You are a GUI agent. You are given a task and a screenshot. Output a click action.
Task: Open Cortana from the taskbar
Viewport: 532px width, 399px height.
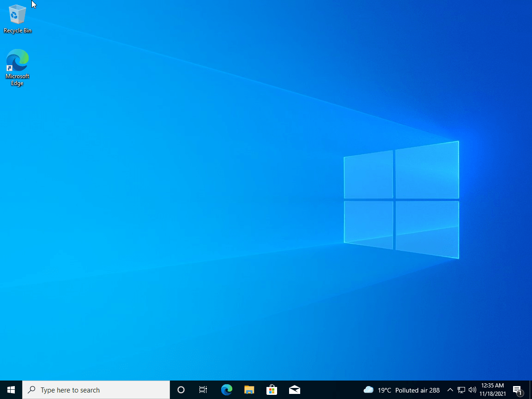click(181, 390)
